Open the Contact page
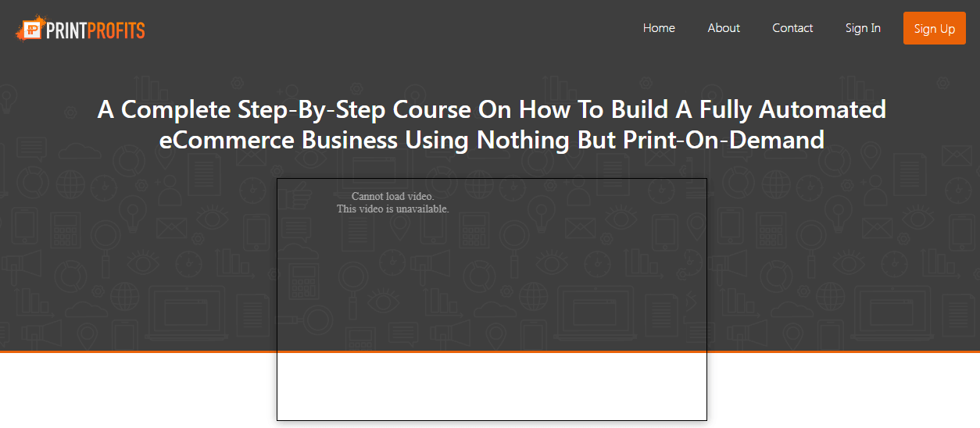The width and height of the screenshot is (980, 428). point(792,28)
